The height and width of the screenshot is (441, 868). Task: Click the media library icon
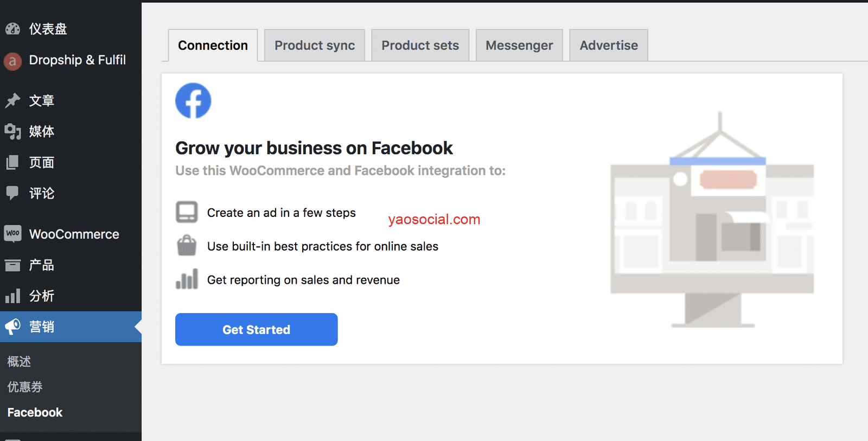coord(12,131)
